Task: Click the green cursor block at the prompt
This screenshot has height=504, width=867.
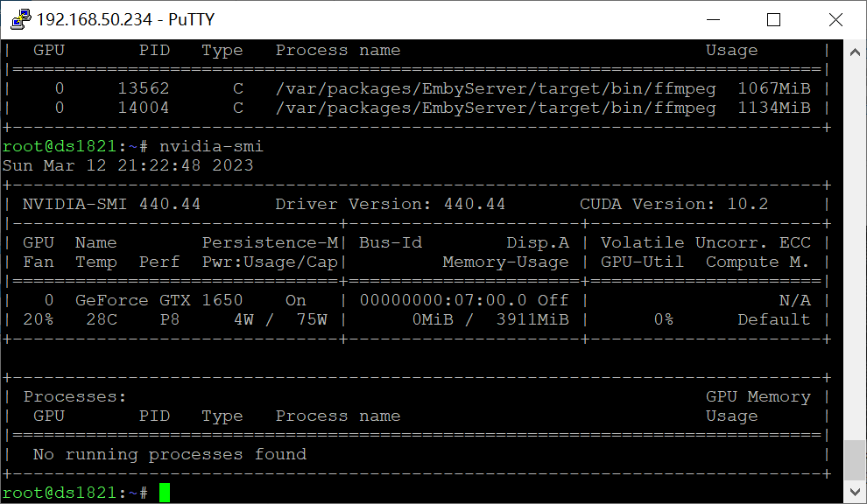Action: tap(165, 493)
